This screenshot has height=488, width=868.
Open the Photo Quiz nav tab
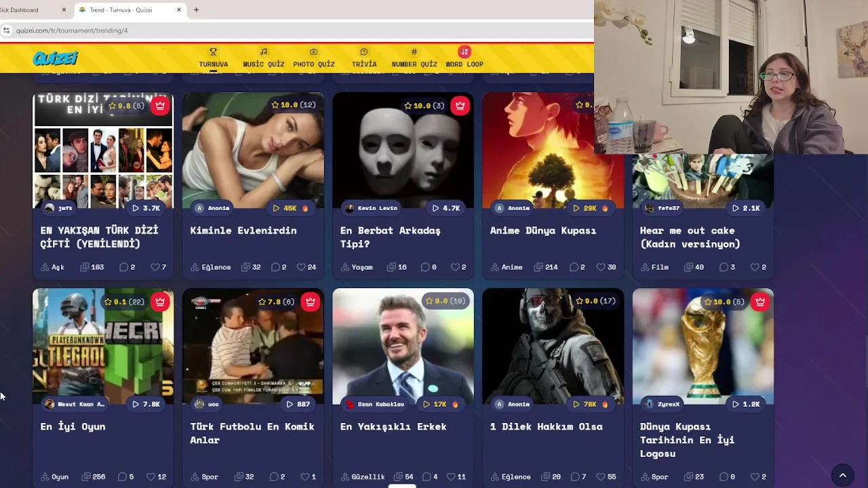coord(313,58)
